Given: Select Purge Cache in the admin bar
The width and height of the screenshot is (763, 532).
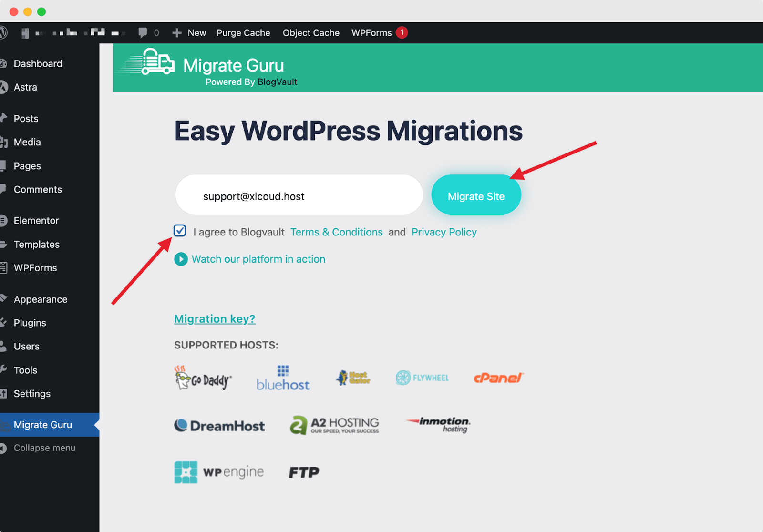Looking at the screenshot, I should [x=243, y=32].
